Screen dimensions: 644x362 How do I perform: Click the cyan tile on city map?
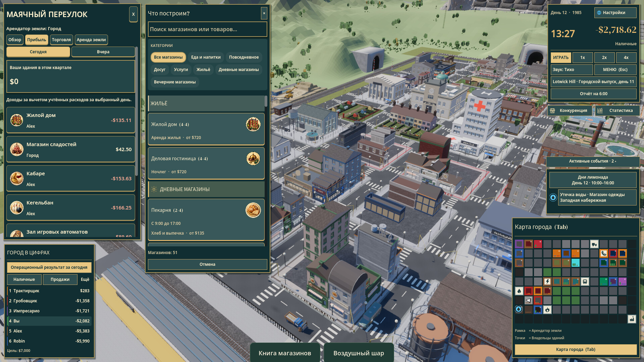pos(576,263)
